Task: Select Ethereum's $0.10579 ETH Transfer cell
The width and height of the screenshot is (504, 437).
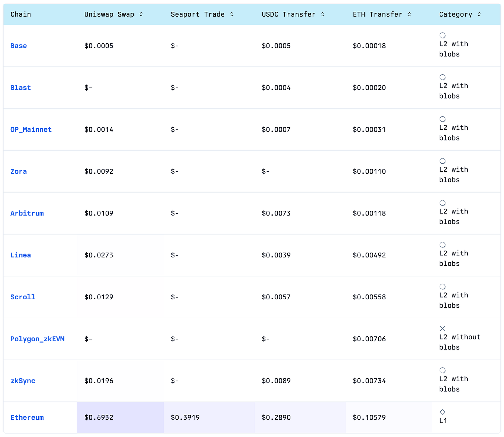Action: (x=389, y=417)
